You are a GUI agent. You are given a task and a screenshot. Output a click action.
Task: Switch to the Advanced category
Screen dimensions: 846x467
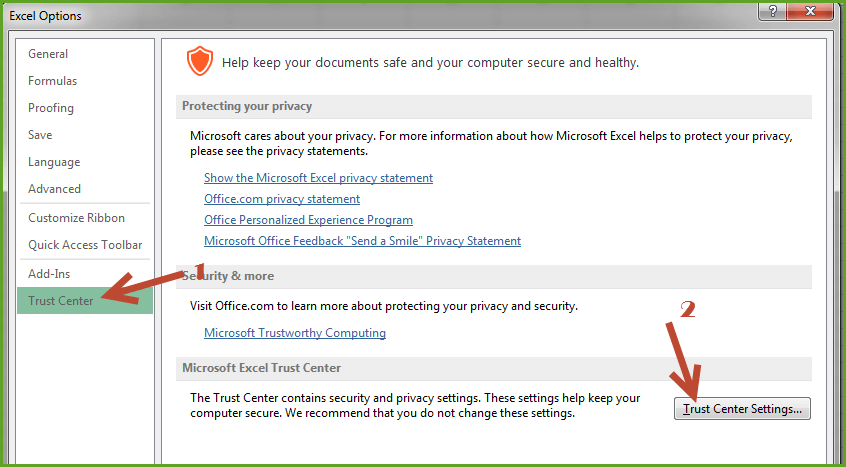[54, 189]
